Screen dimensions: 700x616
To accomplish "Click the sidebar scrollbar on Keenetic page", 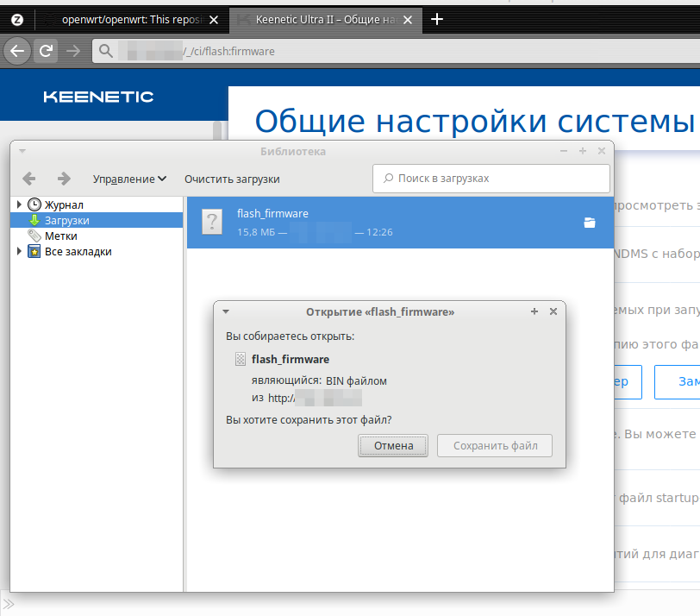I will click(x=217, y=130).
